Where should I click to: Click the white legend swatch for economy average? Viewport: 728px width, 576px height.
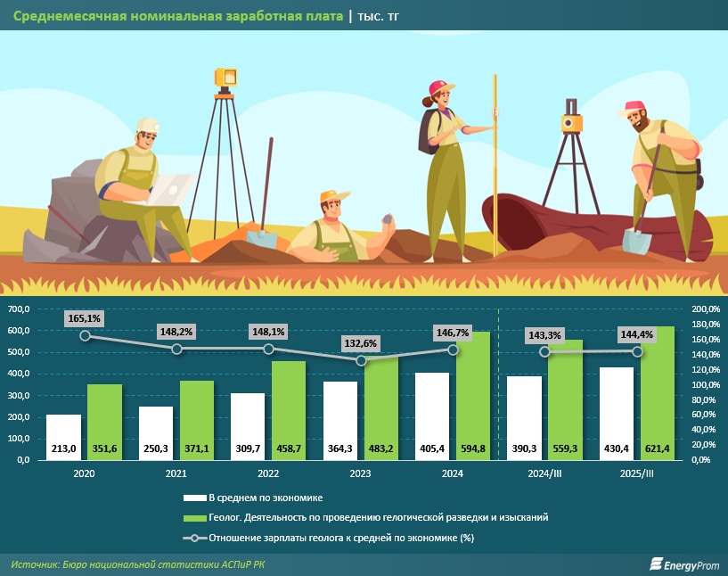coord(193,498)
